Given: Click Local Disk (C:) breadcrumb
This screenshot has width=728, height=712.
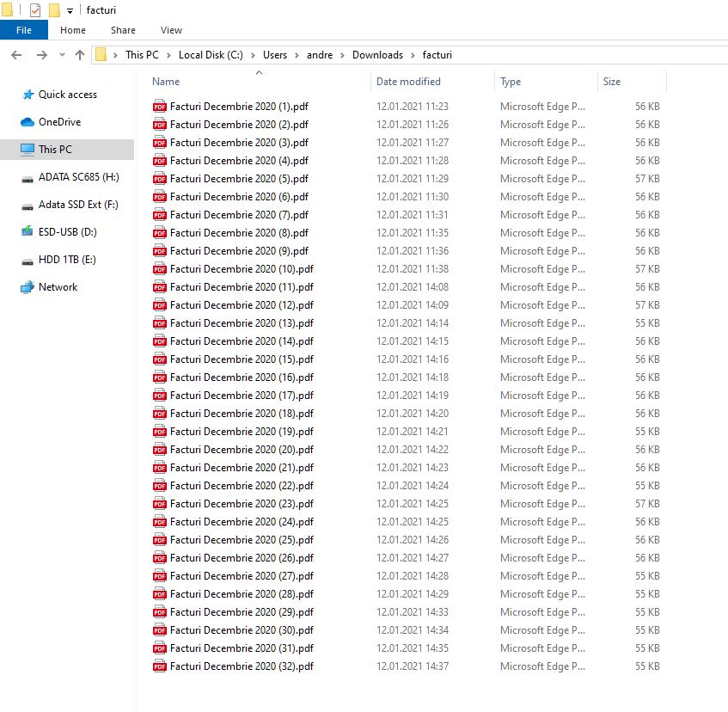Looking at the screenshot, I should 211,55.
